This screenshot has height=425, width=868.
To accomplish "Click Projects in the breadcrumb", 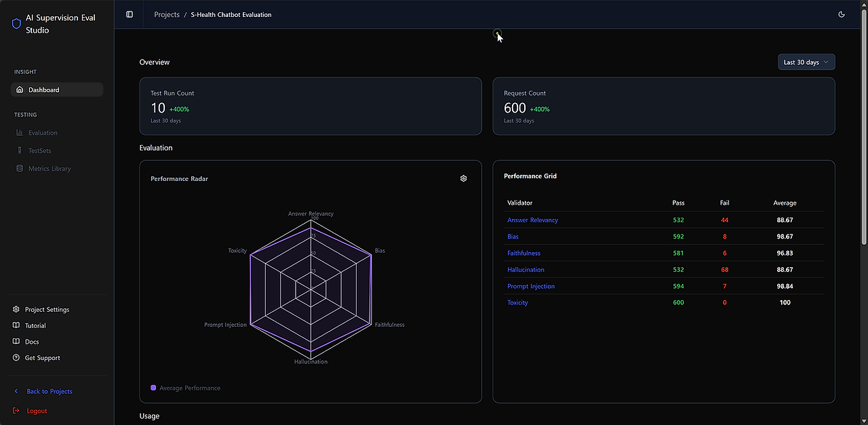I will [167, 14].
